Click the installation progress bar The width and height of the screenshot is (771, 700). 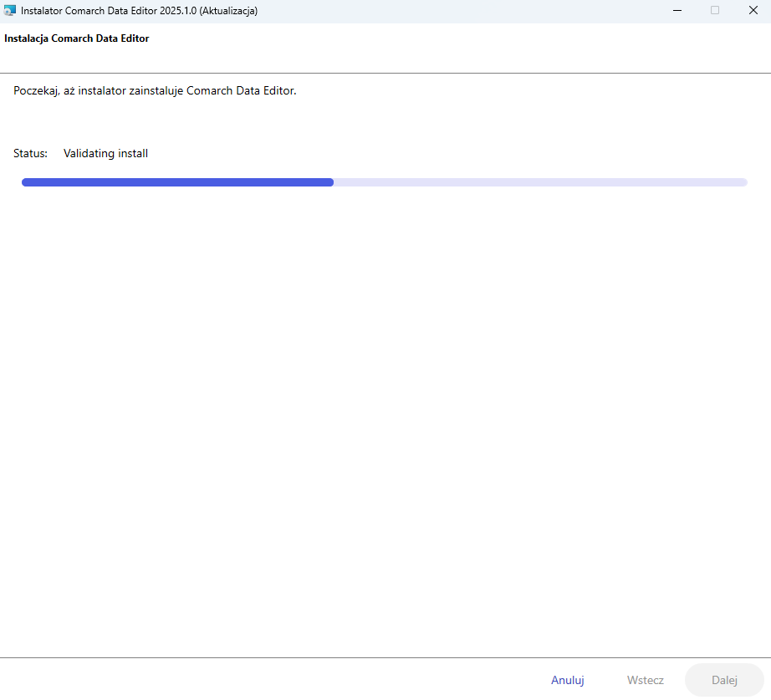(384, 182)
